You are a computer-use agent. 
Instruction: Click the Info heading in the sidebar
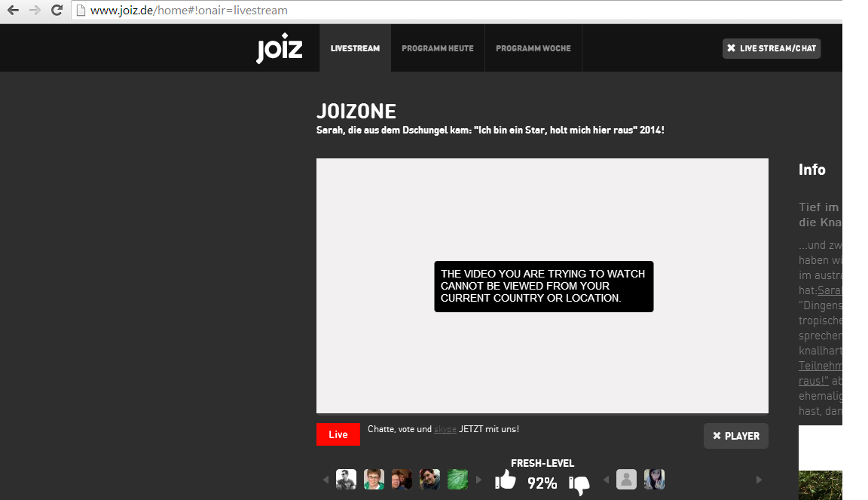(x=811, y=170)
